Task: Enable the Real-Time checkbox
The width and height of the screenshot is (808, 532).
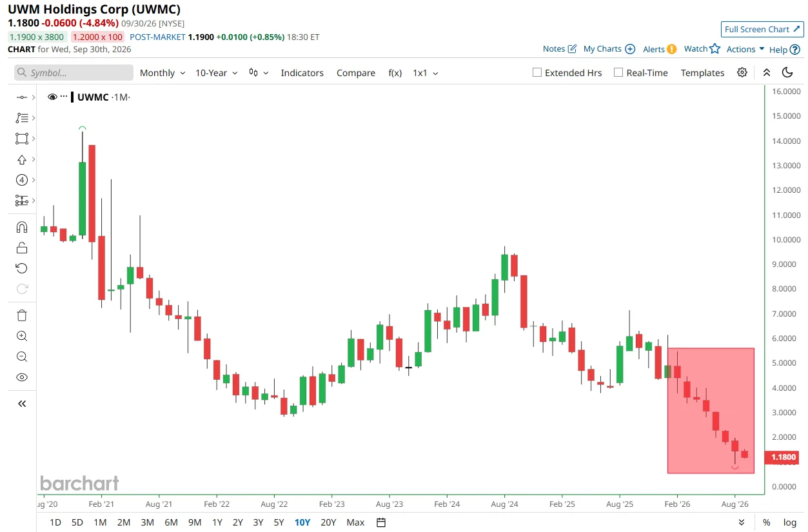Action: pos(618,72)
